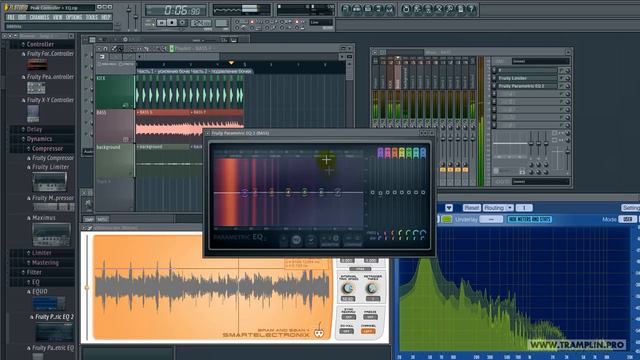This screenshot has width=640, height=360.
Task: Open the Line snap selector dropdown
Action: (x=321, y=22)
